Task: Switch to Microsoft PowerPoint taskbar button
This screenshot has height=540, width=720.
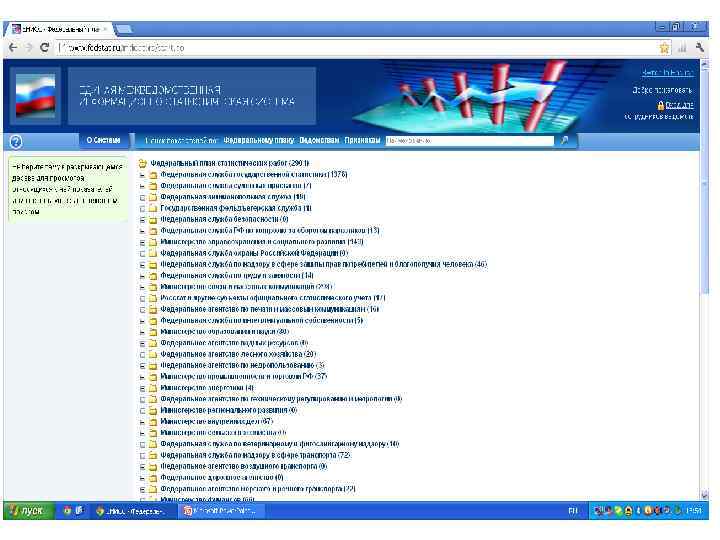Action: pos(221,511)
